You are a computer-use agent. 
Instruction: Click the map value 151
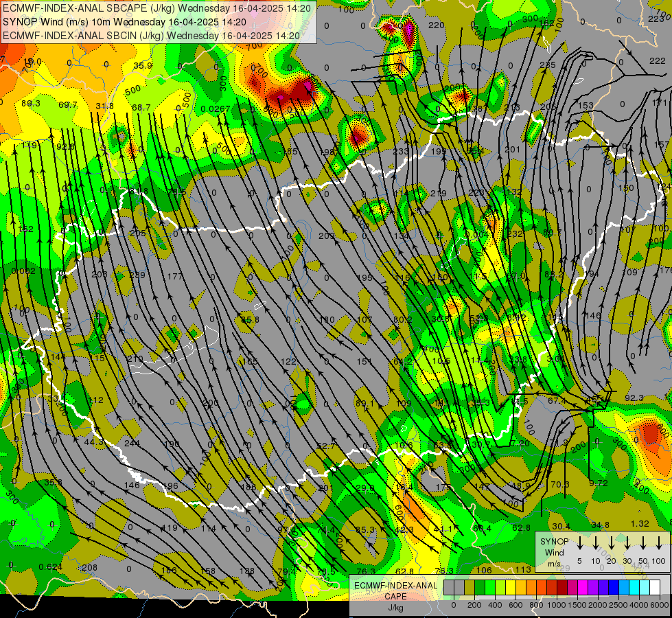364,362
